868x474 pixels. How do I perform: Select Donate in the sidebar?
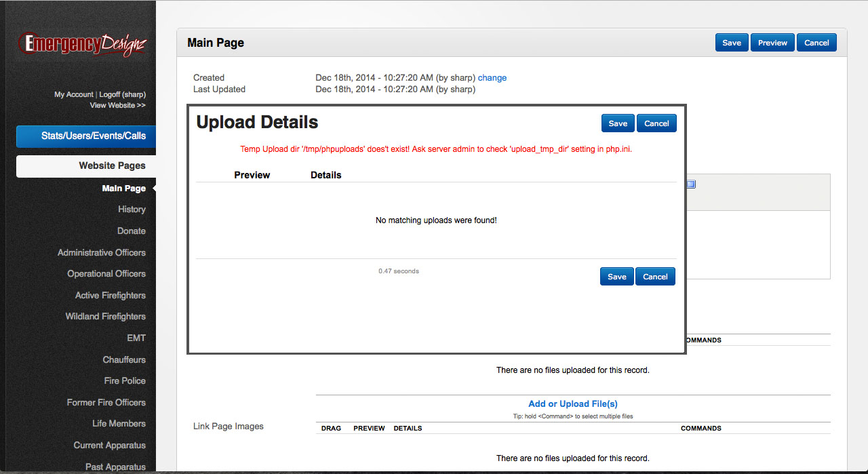tap(131, 231)
